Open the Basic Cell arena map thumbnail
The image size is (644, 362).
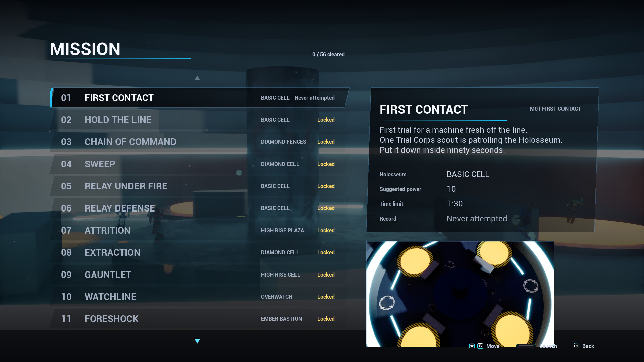tap(460, 294)
